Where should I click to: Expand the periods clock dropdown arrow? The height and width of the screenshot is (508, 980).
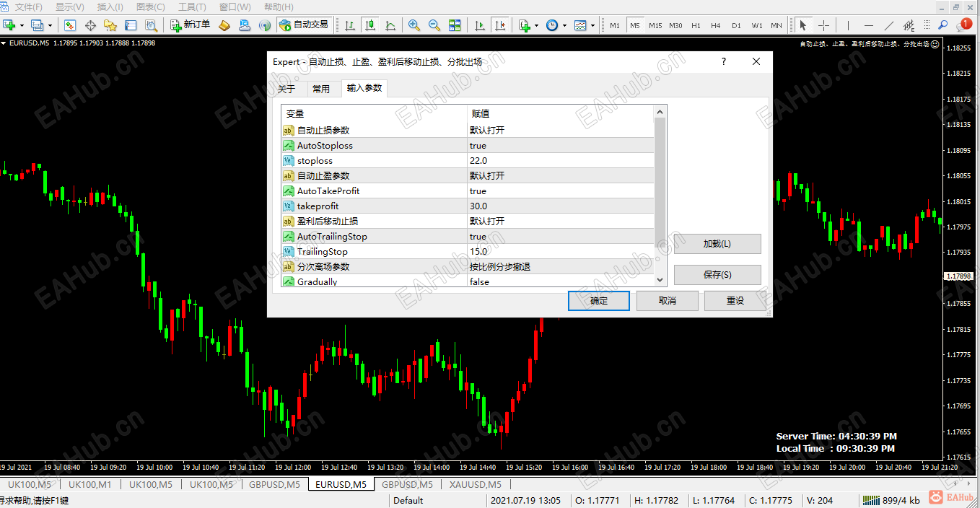(564, 25)
